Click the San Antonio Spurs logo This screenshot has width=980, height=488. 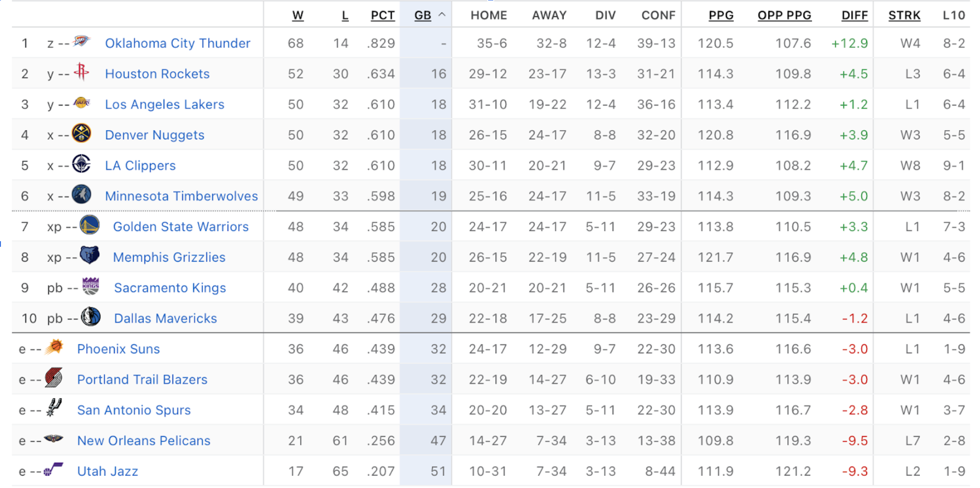click(x=54, y=408)
